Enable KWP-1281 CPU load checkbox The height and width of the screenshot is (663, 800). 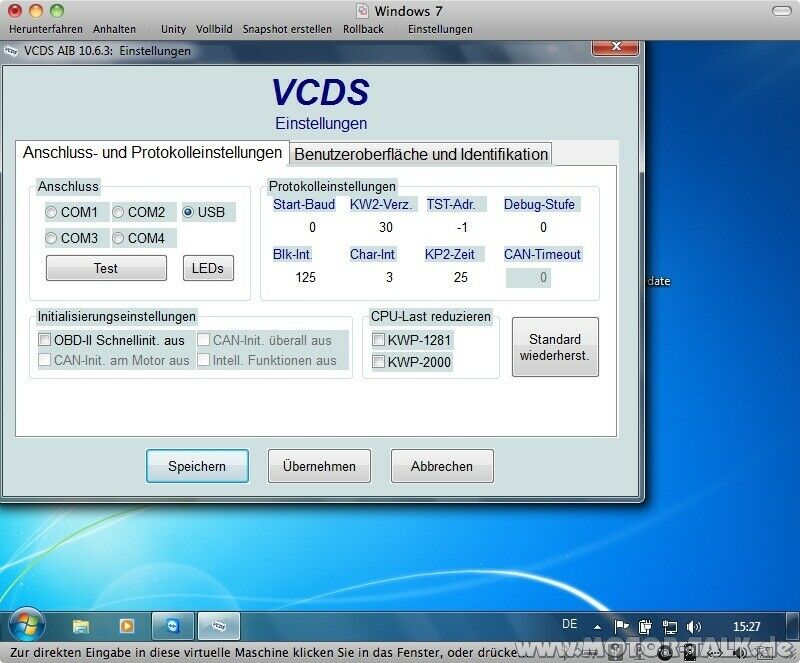tap(379, 339)
